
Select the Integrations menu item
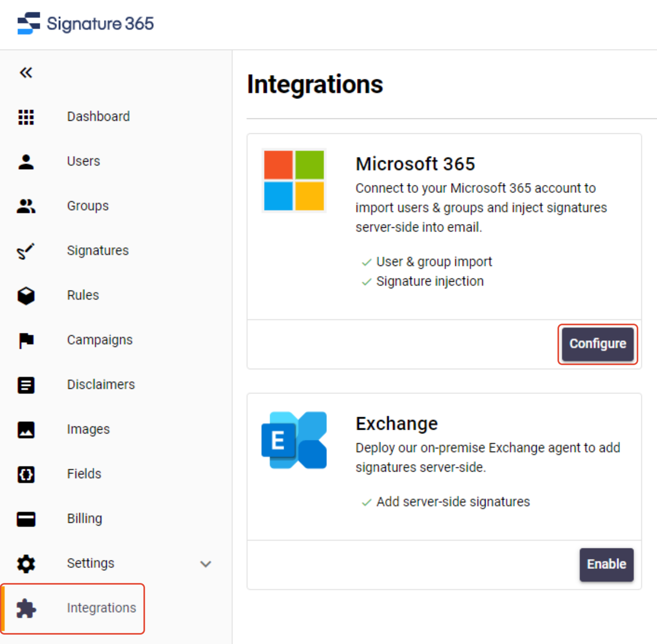pyautogui.click(x=102, y=608)
